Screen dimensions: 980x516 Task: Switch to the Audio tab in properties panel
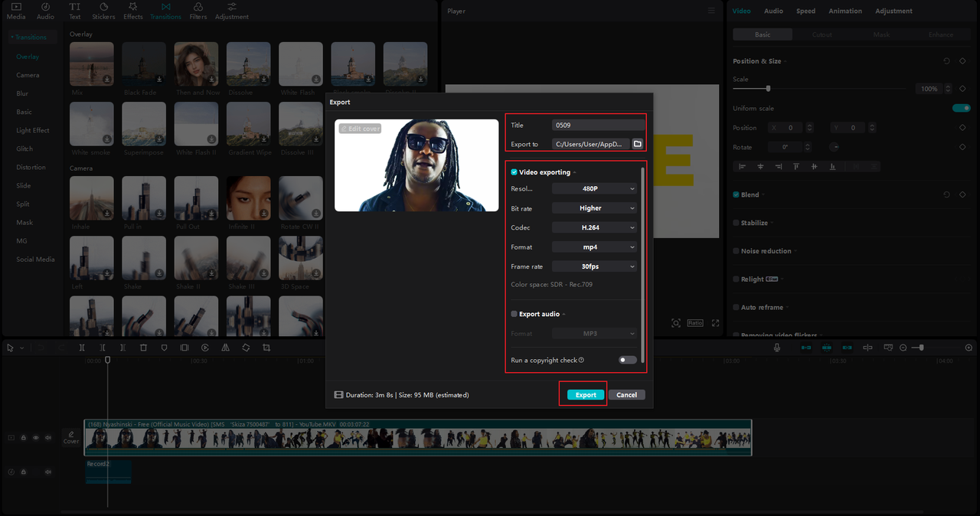(x=773, y=11)
